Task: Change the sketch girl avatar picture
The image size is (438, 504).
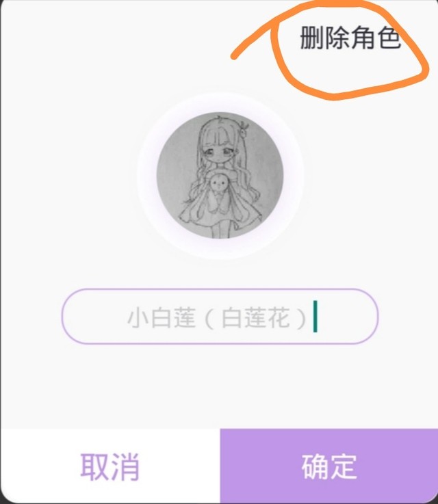Action: pos(220,176)
